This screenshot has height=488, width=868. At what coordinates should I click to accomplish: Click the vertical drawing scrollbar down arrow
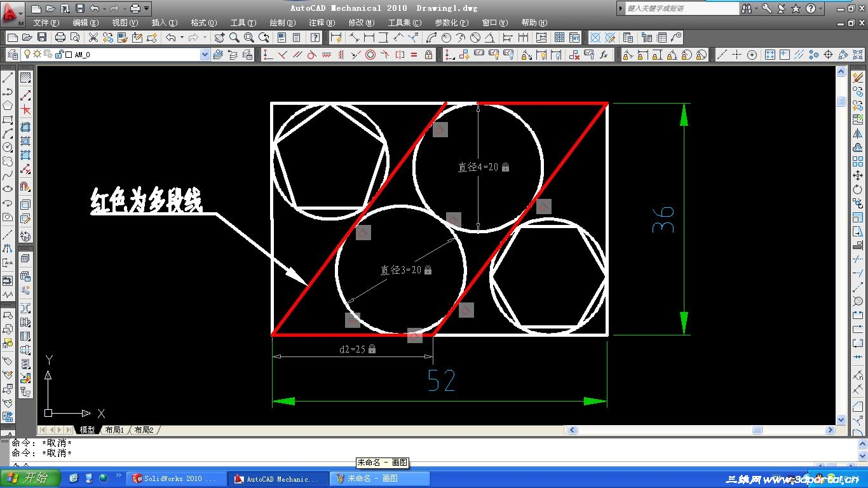pos(841,420)
